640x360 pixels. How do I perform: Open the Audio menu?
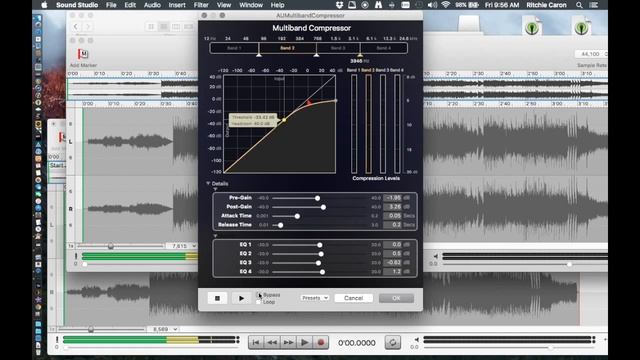pos(152,5)
